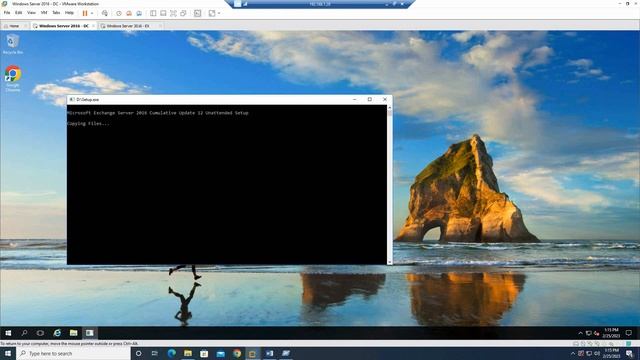Launch Microsoft Edge from host taskbar
Image resolution: width=640 pixels, height=360 pixels.
click(x=171, y=353)
